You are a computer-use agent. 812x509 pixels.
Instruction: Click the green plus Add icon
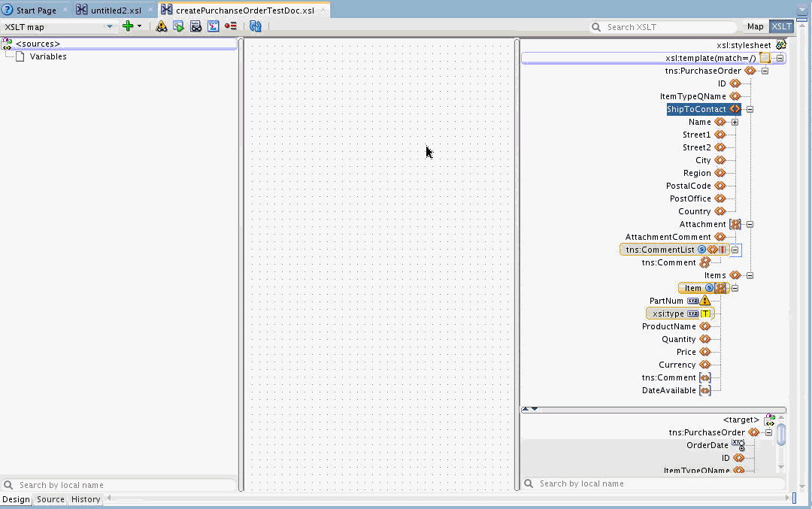(x=128, y=26)
